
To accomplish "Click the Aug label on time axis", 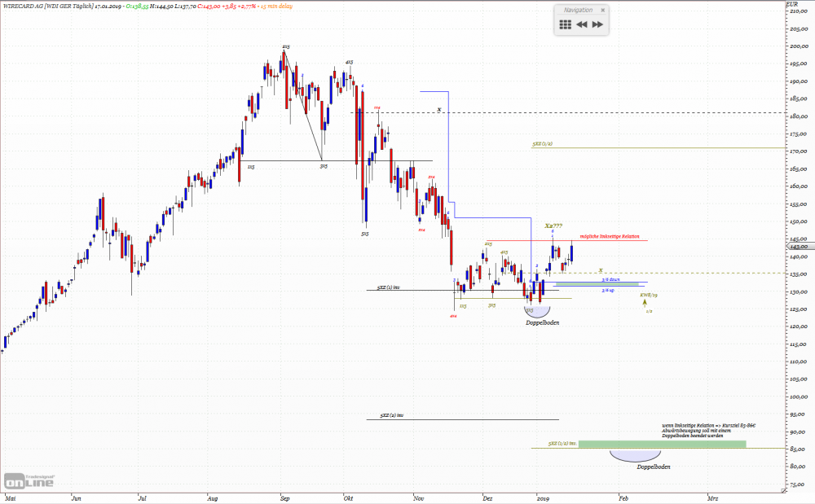I will [x=212, y=498].
